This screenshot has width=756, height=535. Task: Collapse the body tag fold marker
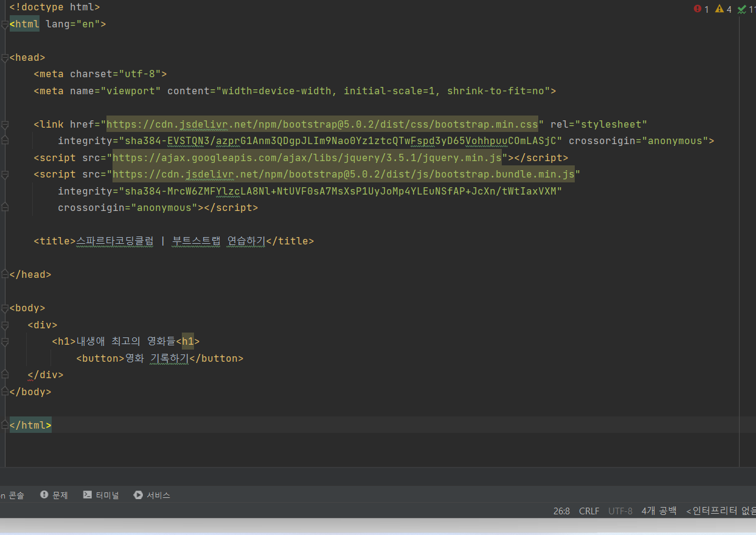click(5, 308)
